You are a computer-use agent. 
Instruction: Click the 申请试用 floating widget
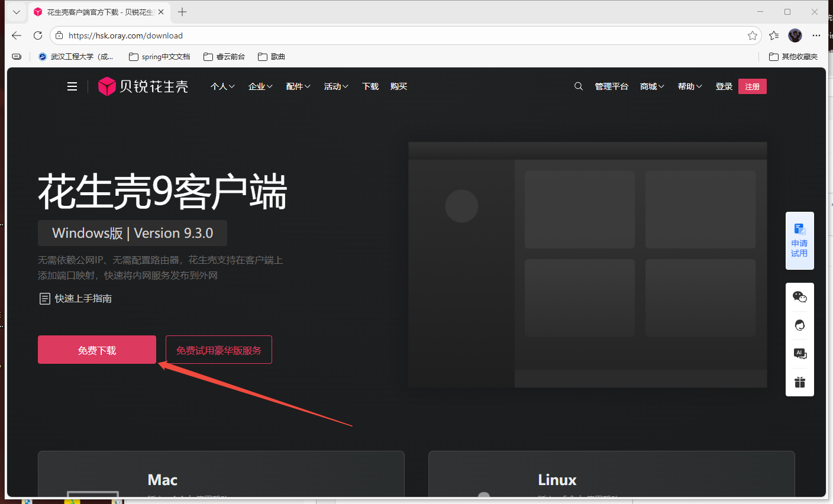799,241
